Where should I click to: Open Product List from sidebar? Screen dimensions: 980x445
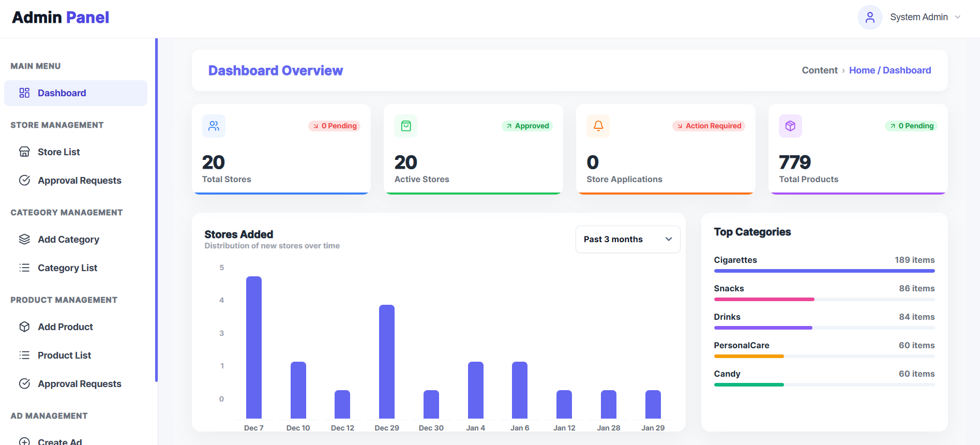pyautogui.click(x=64, y=355)
